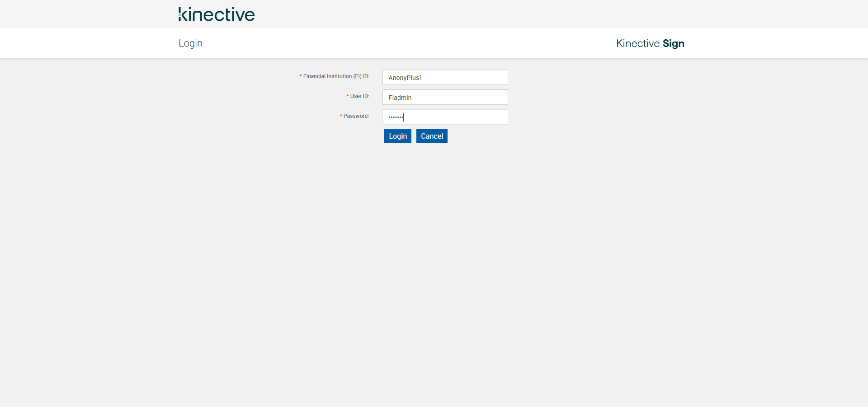Screen dimensions: 868x407
Task: Click the Login page heading
Action: point(190,43)
